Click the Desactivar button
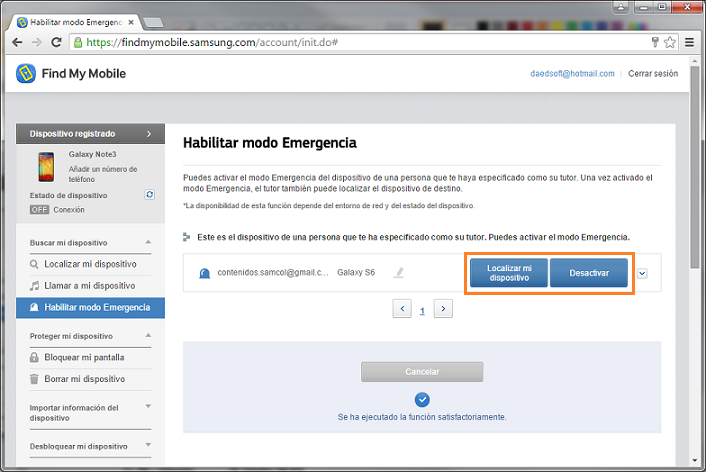706x472 pixels. pyautogui.click(x=589, y=273)
